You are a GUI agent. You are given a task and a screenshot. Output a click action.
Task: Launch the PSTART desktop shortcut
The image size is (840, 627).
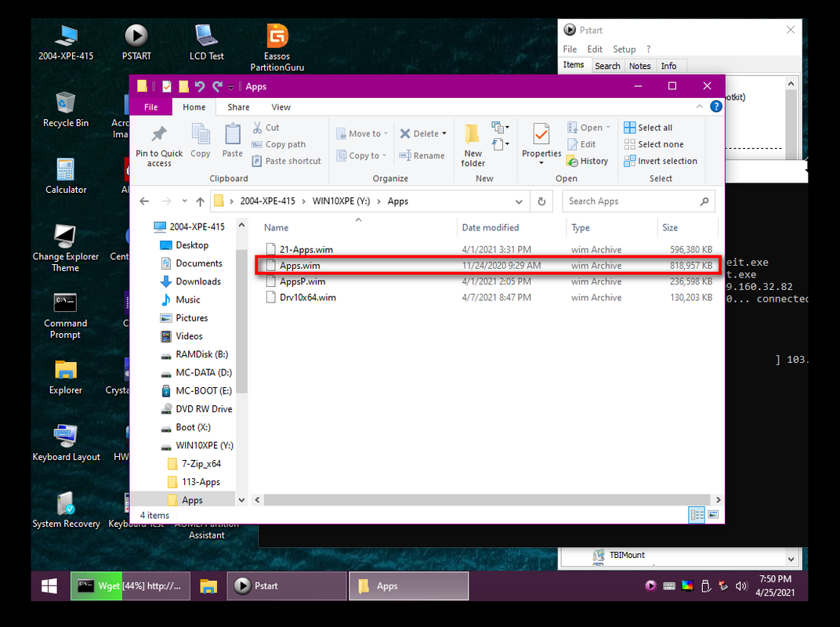pyautogui.click(x=136, y=42)
